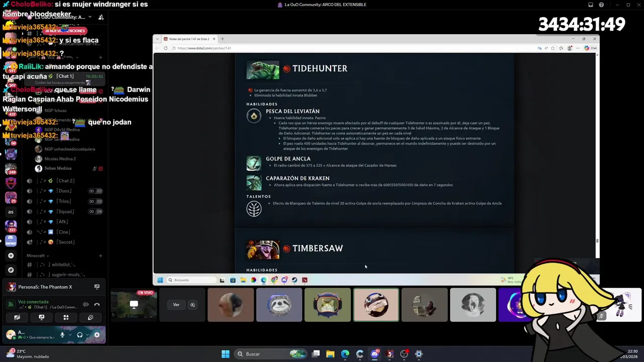Deafen audio with the headphones icon
Screen dimensions: 644x362
coord(79,334)
